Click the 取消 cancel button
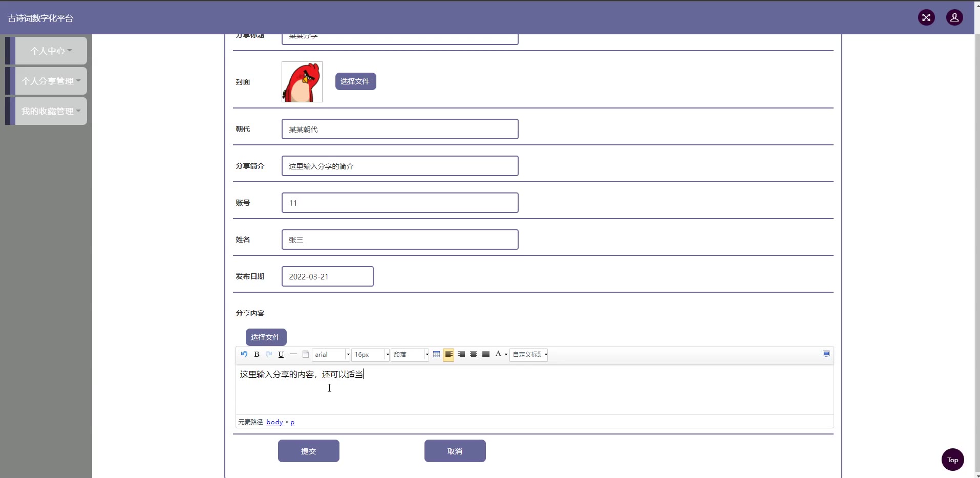 [x=455, y=451]
